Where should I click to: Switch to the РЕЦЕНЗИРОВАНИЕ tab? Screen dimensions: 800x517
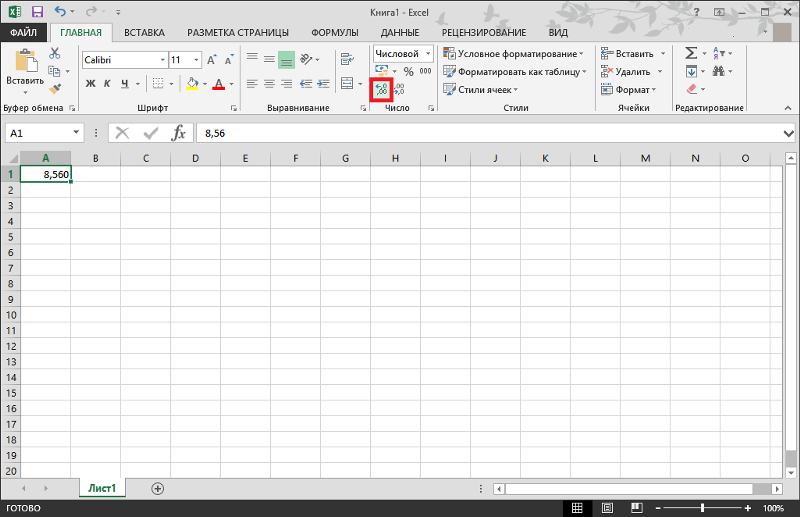[x=484, y=33]
